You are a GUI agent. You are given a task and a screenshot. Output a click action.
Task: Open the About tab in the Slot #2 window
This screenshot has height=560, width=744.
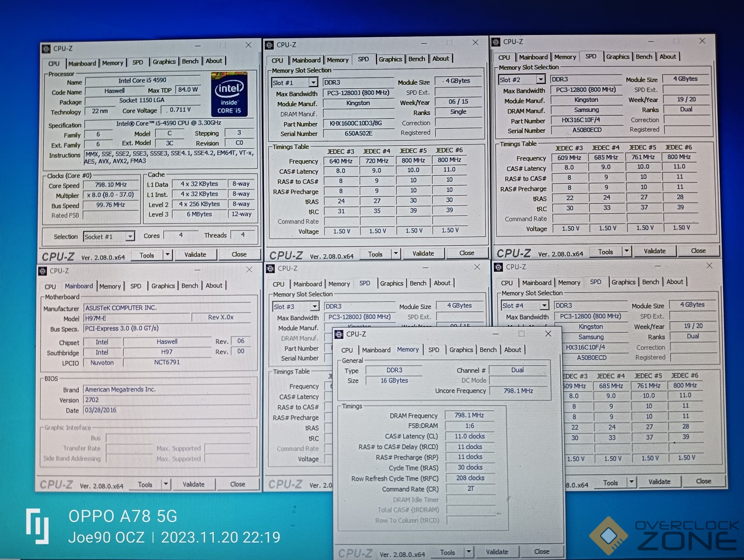667,56
